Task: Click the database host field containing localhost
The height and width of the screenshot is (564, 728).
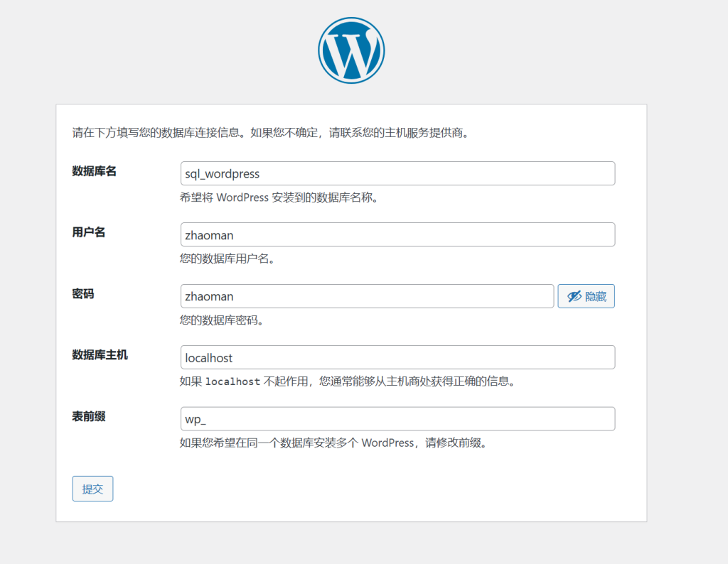Action: 398,357
